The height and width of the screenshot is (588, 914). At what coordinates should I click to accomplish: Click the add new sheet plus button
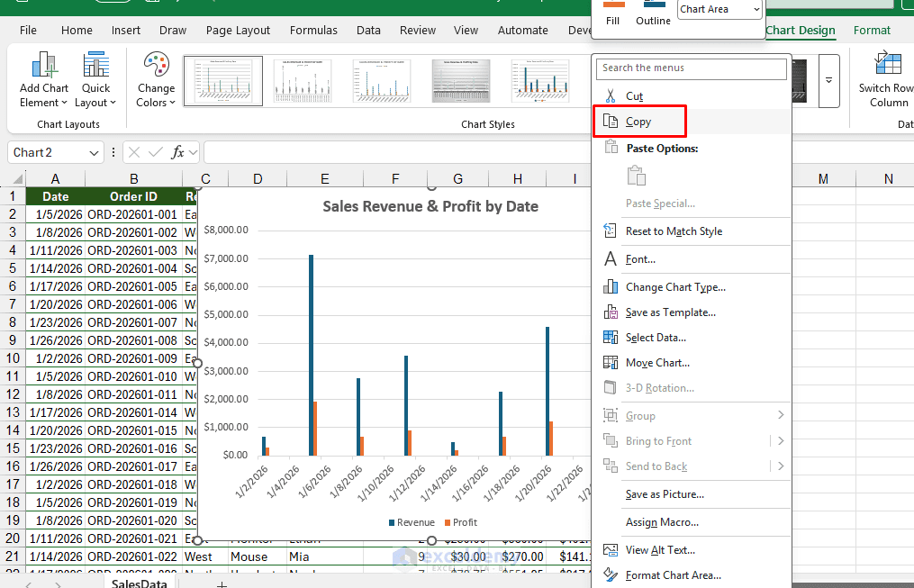pyautogui.click(x=222, y=583)
